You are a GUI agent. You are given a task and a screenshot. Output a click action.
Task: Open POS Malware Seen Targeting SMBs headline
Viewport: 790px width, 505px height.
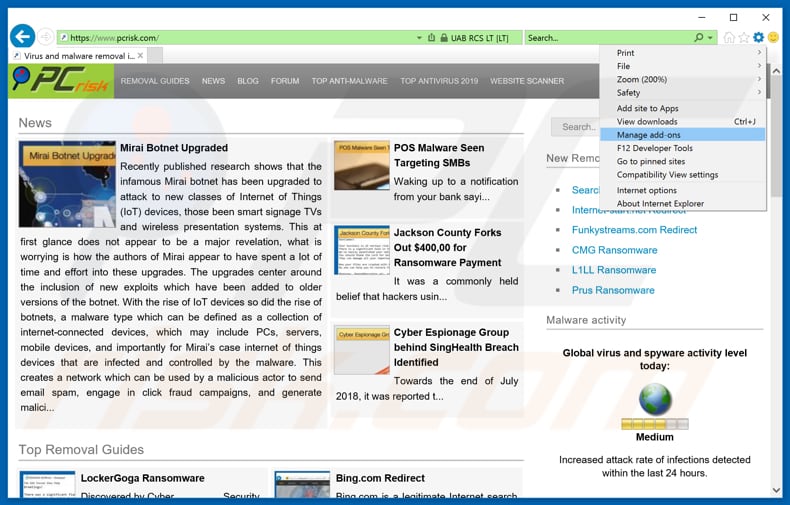pos(439,155)
